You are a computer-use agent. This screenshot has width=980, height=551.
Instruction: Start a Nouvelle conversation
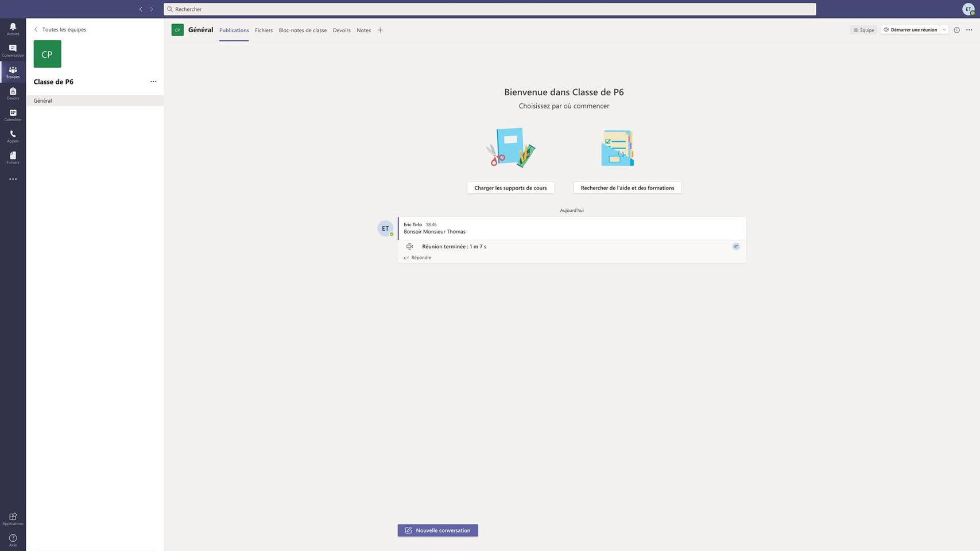tap(437, 530)
